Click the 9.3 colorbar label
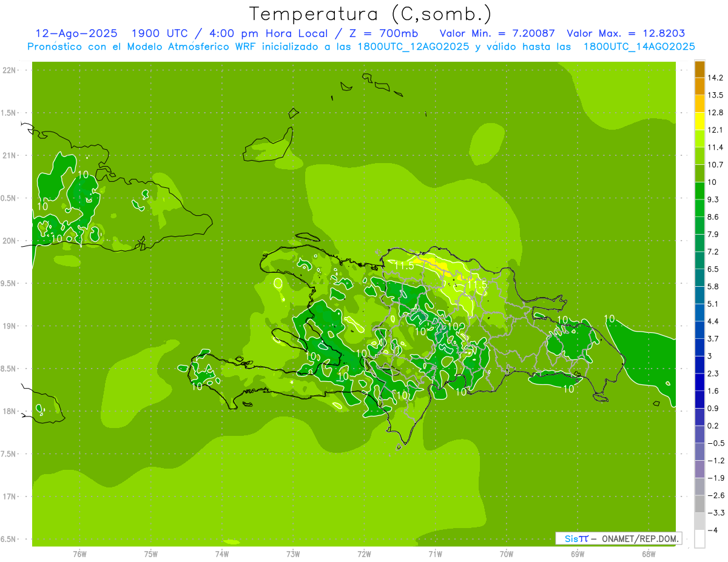This screenshot has height=562, width=728. pos(713,199)
